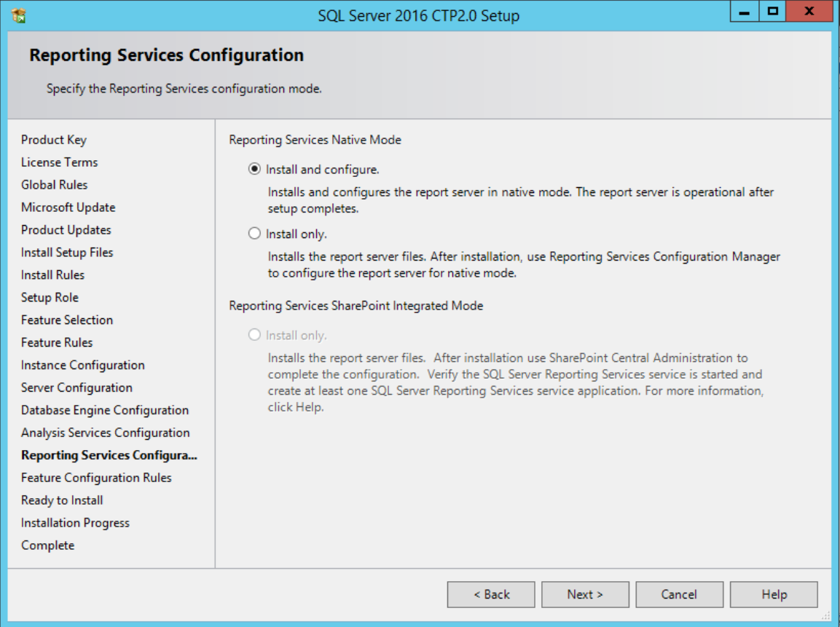Select Native Mode 'Install and configure' radio button
This screenshot has width=840, height=627.
pos(254,169)
